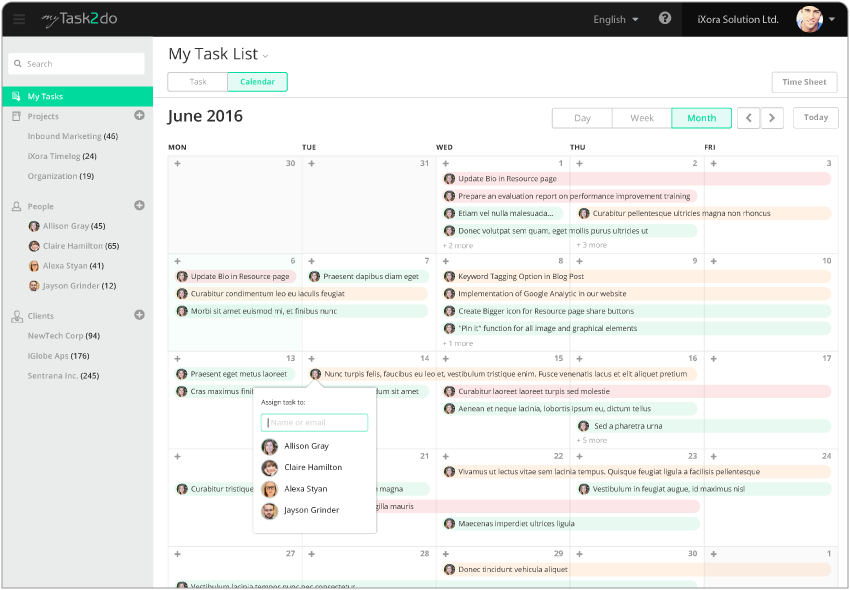The image size is (850, 590).
Task: Click the Time Sheet button
Action: [804, 82]
